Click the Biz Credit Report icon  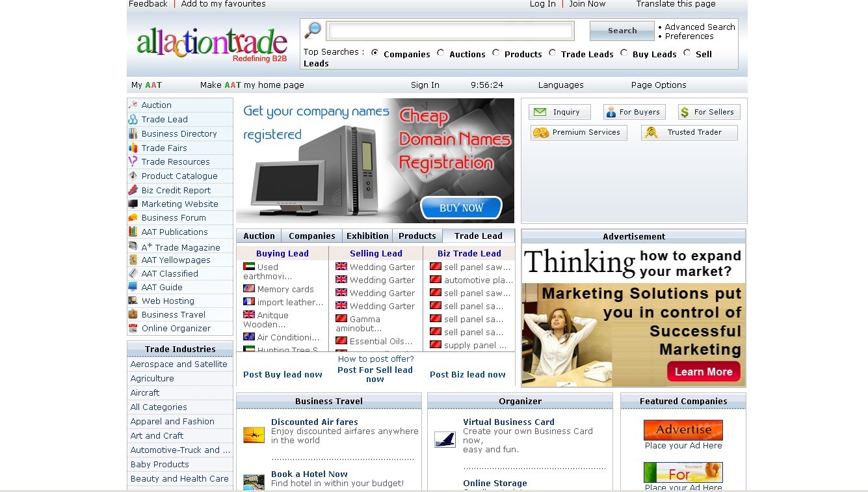[x=133, y=190]
